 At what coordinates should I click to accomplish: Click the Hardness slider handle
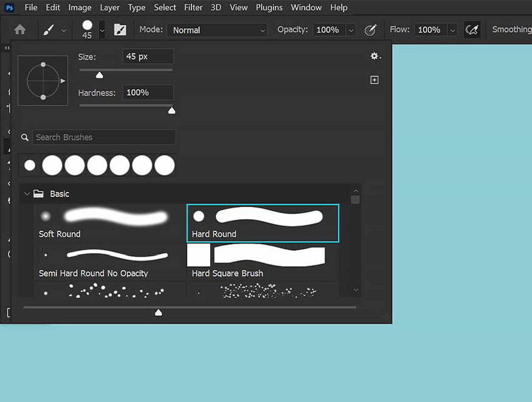point(171,111)
